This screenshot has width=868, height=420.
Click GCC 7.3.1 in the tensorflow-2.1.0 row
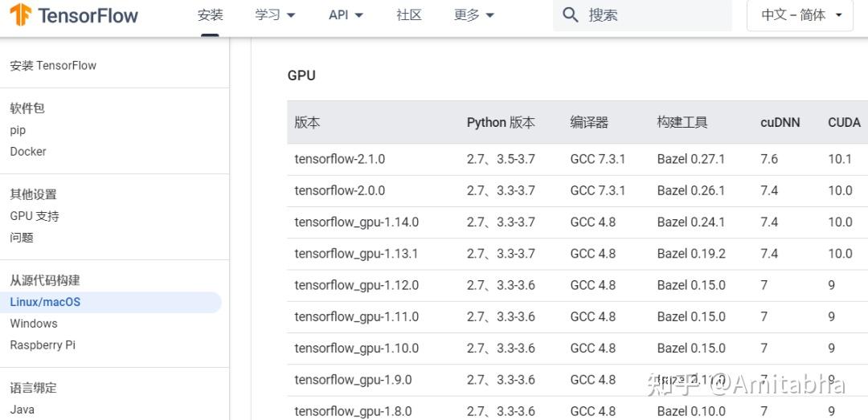[x=598, y=159]
